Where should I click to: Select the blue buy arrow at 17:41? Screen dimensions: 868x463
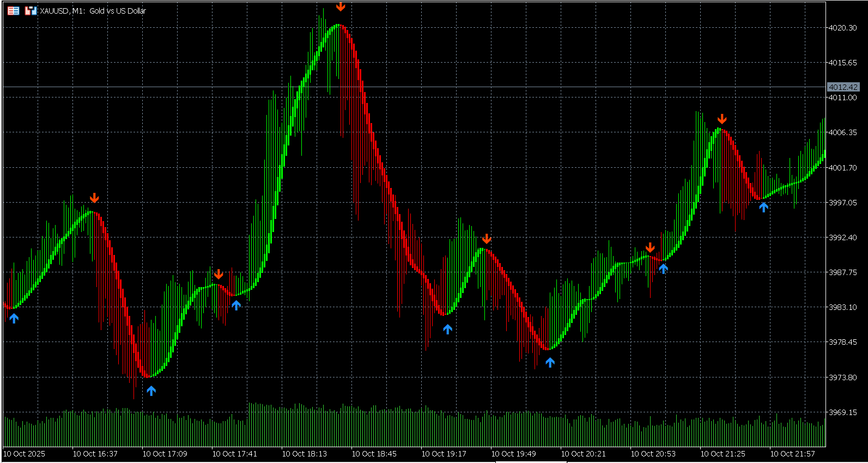coord(236,305)
